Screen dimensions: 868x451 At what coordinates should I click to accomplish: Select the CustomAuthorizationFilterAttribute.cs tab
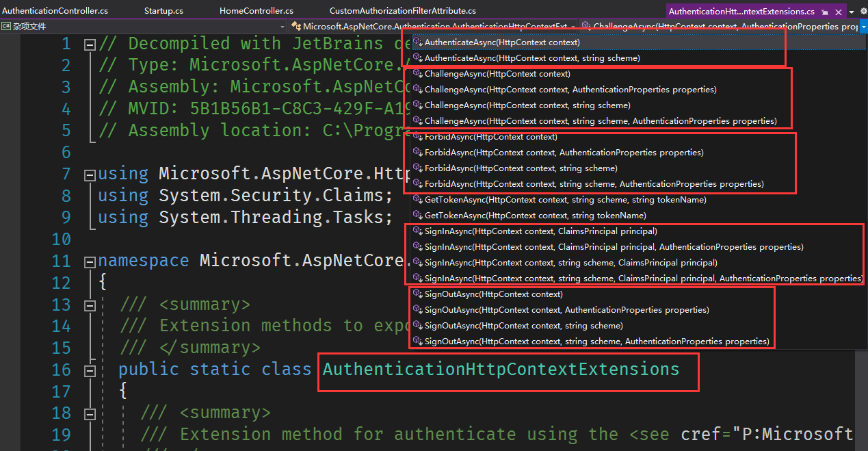point(402,11)
